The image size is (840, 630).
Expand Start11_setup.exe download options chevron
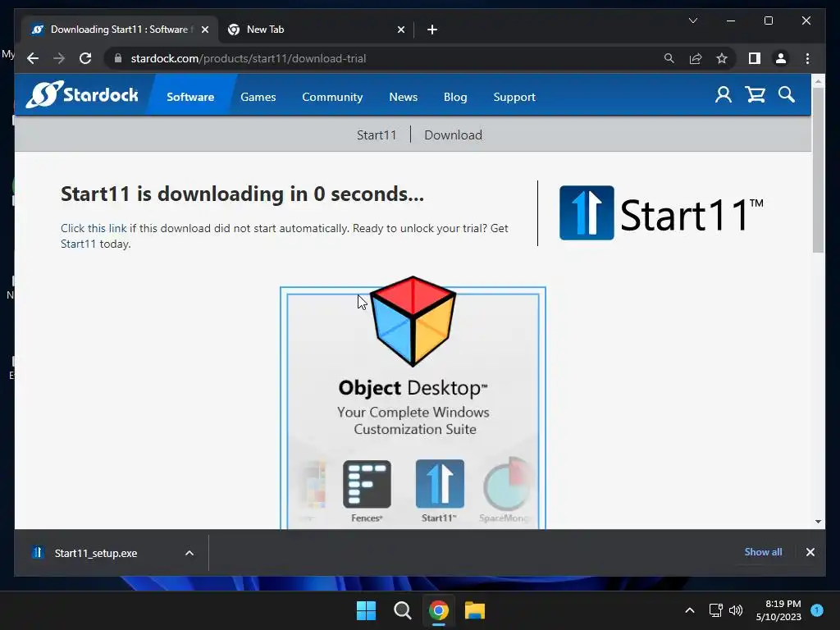click(x=189, y=553)
